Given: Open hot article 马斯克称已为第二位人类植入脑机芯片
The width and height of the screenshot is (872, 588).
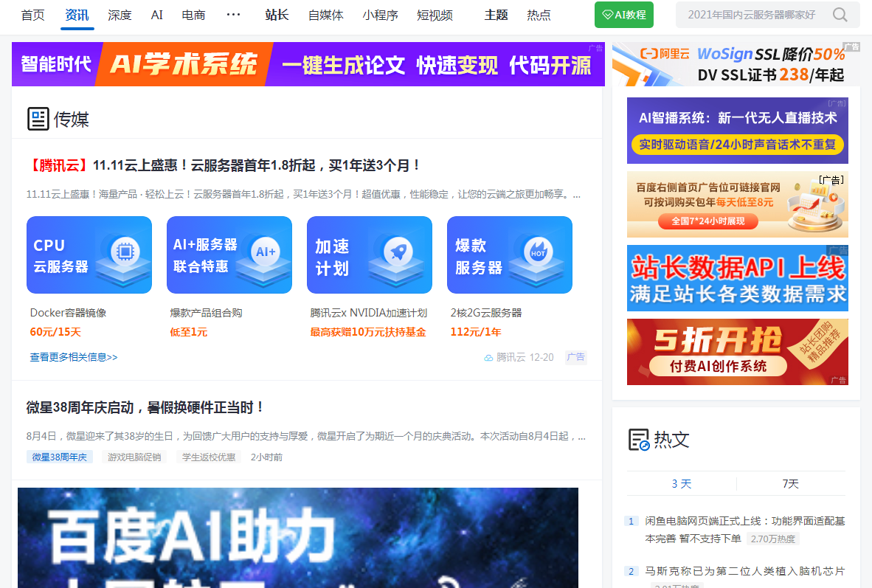Looking at the screenshot, I should click(744, 571).
